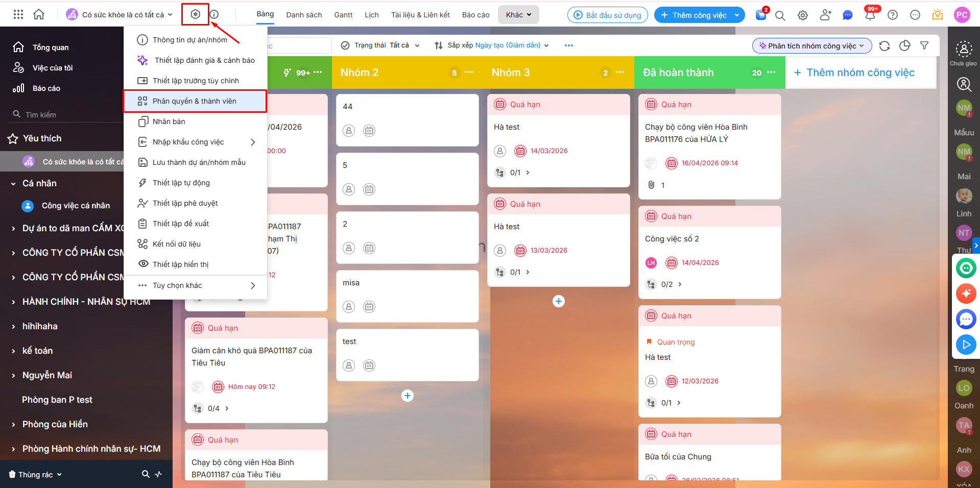The height and width of the screenshot is (488, 980).
Task: Open Nhóm 3 column options menu
Action: [x=620, y=72]
